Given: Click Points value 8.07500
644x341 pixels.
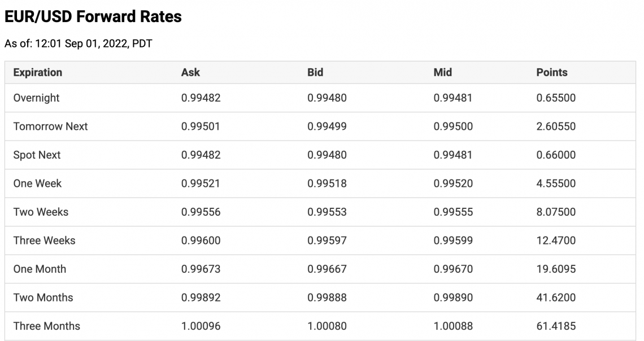Looking at the screenshot, I should (x=556, y=212).
